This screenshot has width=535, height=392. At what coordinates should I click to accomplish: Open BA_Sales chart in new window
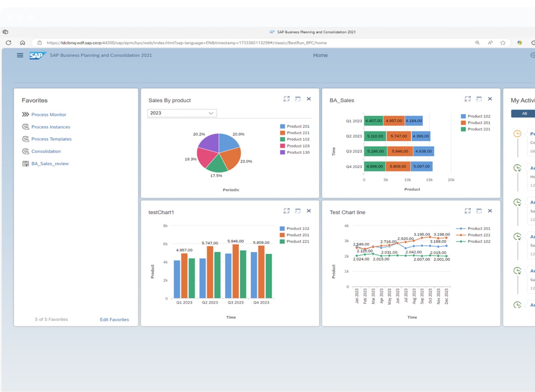[479, 99]
